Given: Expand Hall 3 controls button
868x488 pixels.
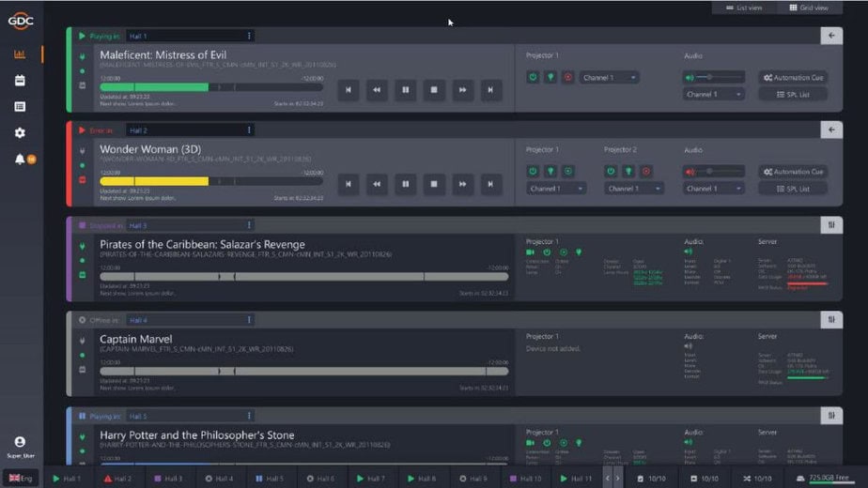Looking at the screenshot, I should (x=831, y=224).
